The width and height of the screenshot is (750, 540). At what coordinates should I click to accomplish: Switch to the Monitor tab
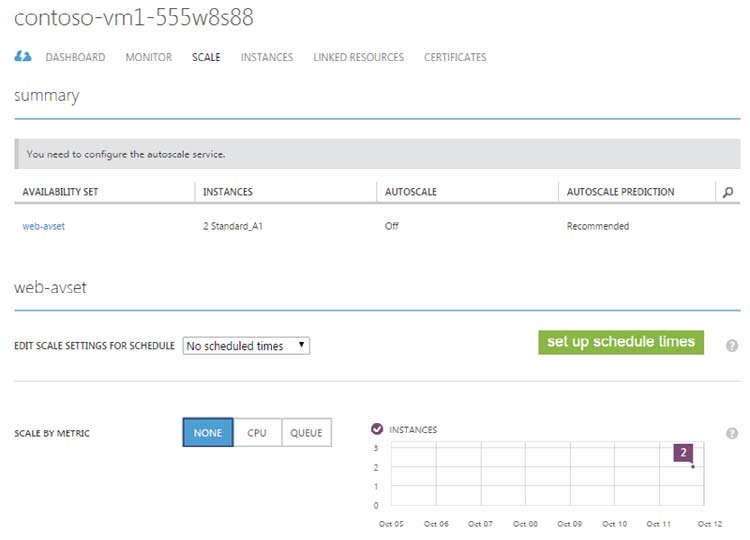coord(148,57)
